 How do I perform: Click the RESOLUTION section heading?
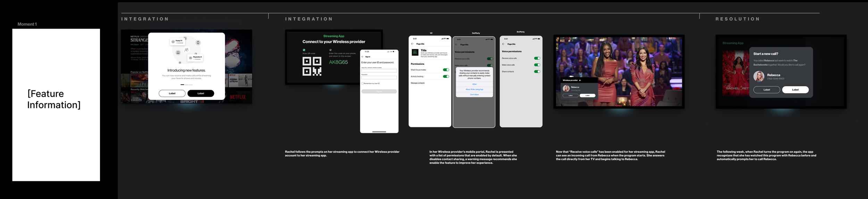pyautogui.click(x=737, y=19)
